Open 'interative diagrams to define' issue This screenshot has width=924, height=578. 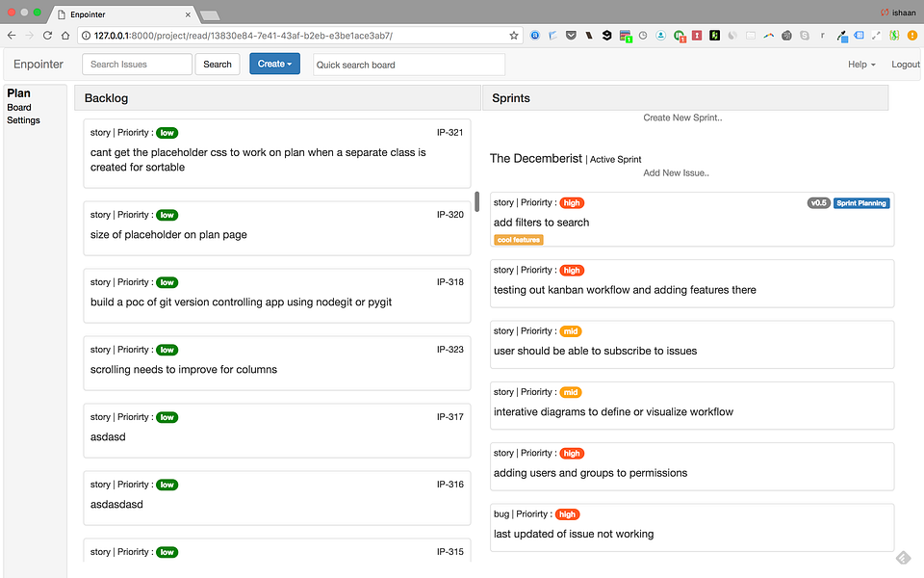point(692,406)
